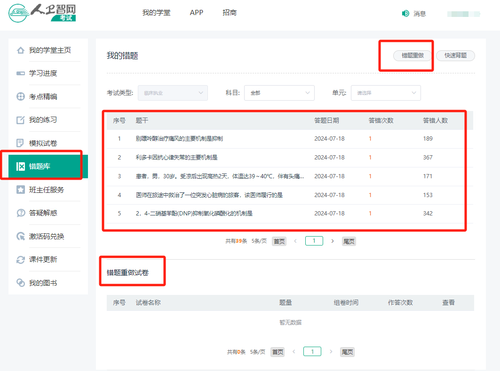Viewport: 500px width, 371px height.
Task: Click page number field under 错题重做试卷
Action: [x=312, y=351]
